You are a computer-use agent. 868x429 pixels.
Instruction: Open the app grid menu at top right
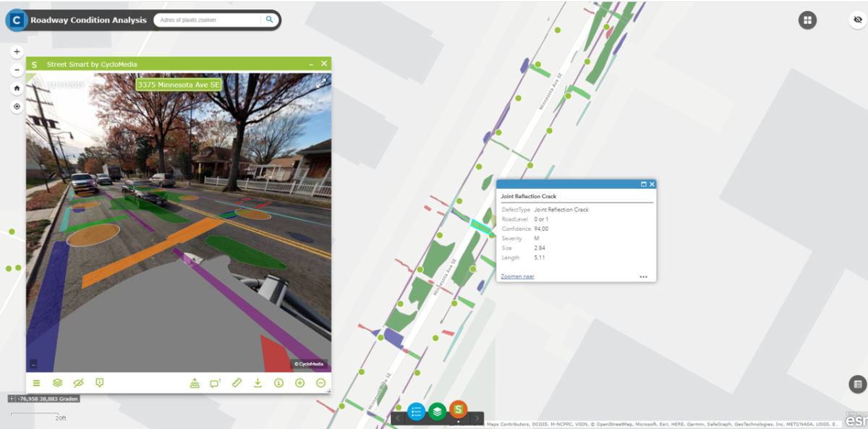[x=807, y=20]
